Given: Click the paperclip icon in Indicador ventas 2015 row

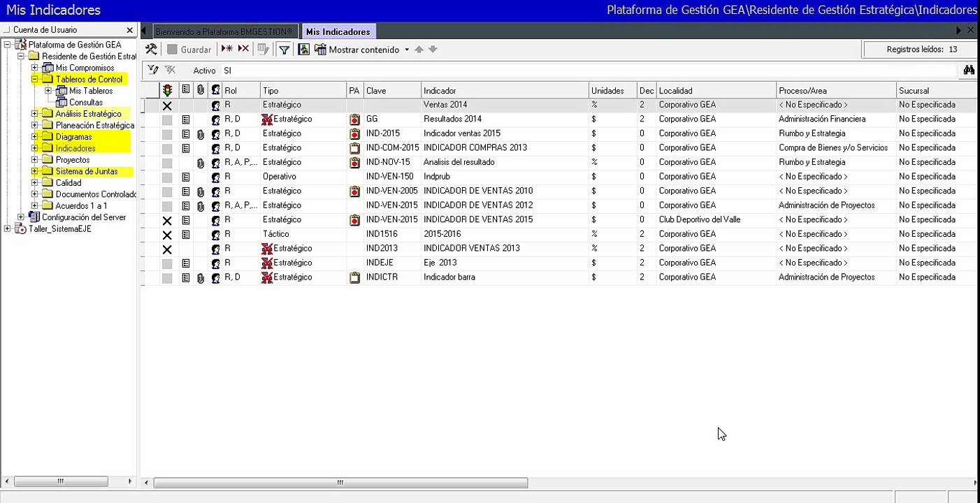Looking at the screenshot, I should [x=201, y=133].
